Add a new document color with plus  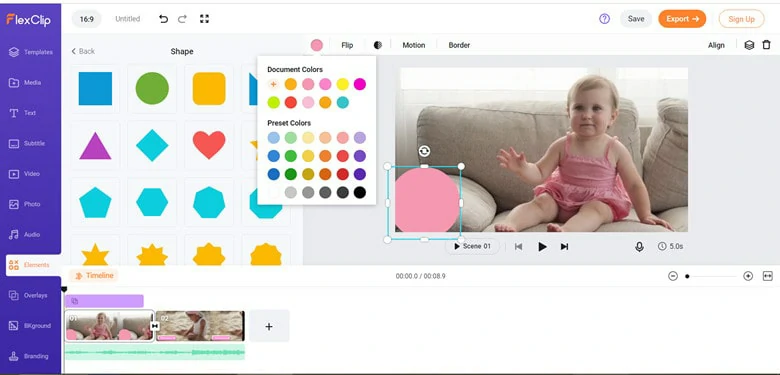click(x=273, y=84)
